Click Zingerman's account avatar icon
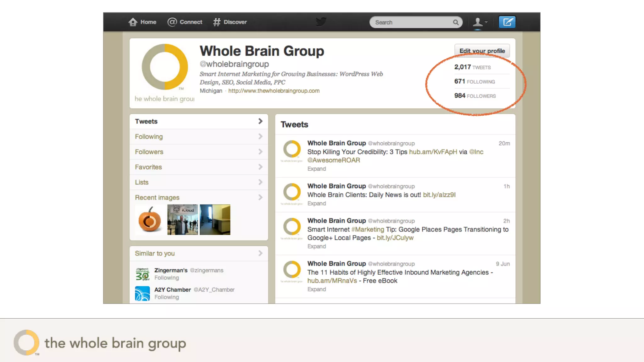 point(142,274)
